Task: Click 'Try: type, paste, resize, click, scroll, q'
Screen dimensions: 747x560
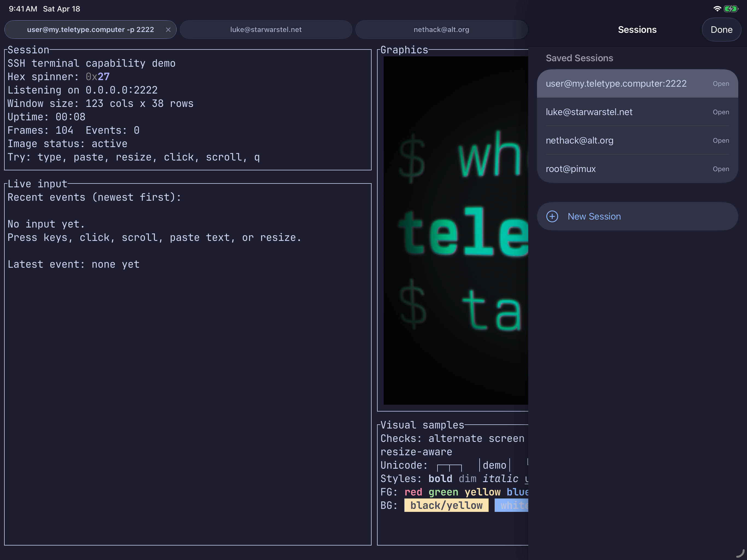Action: coord(133,157)
